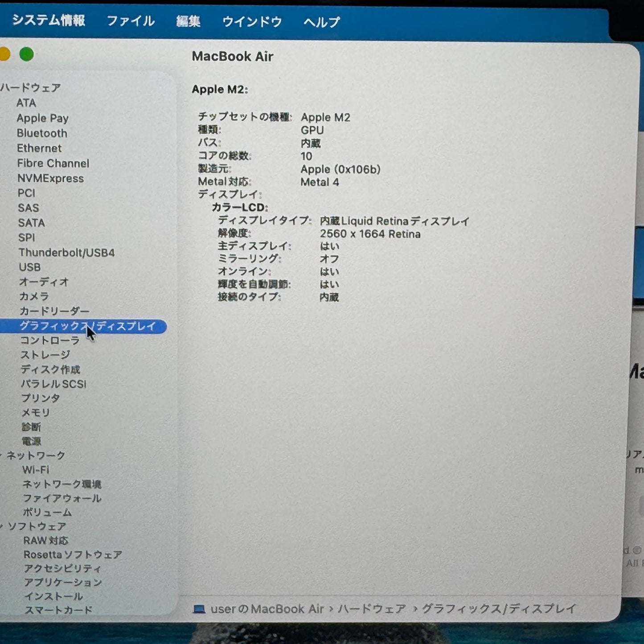Screen dimensions: 644x644
Task: Click the コアの総数 value 10
Action: pyautogui.click(x=306, y=156)
